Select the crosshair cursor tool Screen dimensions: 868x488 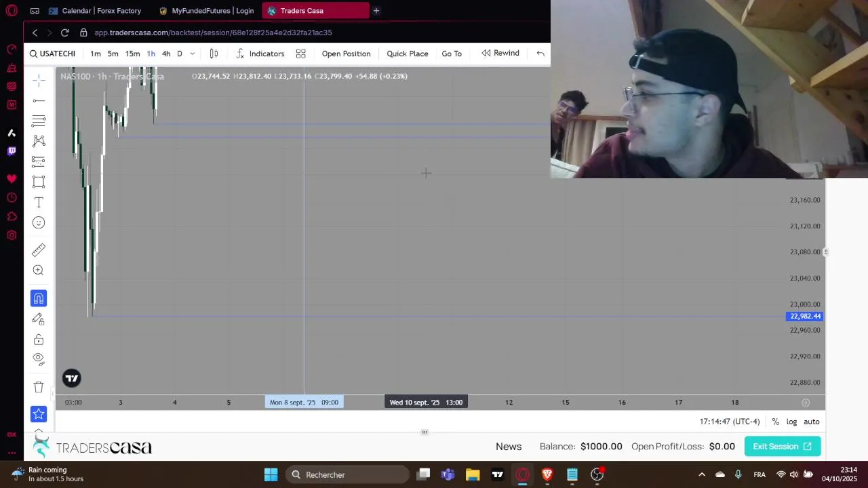39,81
